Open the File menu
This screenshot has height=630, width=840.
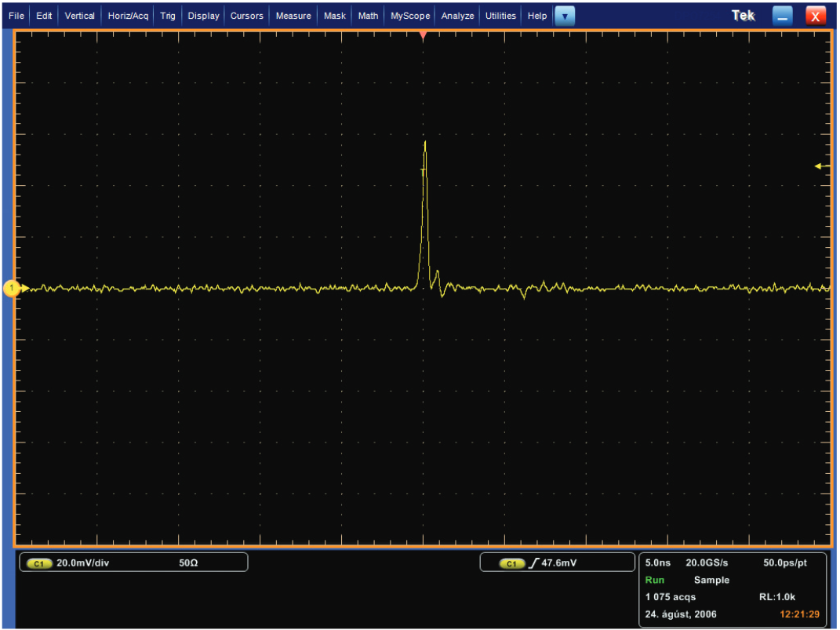pos(16,15)
